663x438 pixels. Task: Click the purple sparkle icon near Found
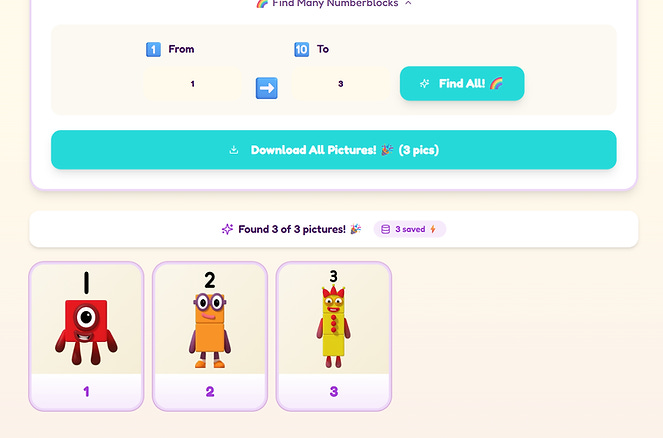(227, 229)
